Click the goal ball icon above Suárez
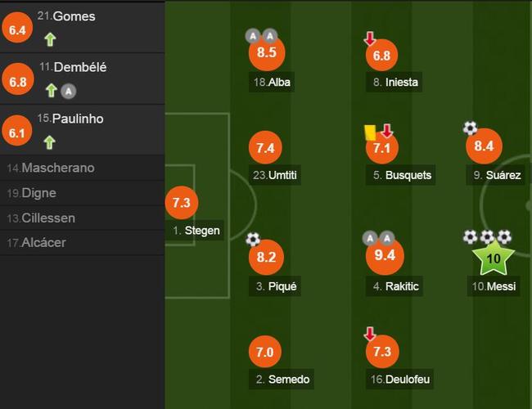The height and width of the screenshot is (409, 532). (471, 128)
